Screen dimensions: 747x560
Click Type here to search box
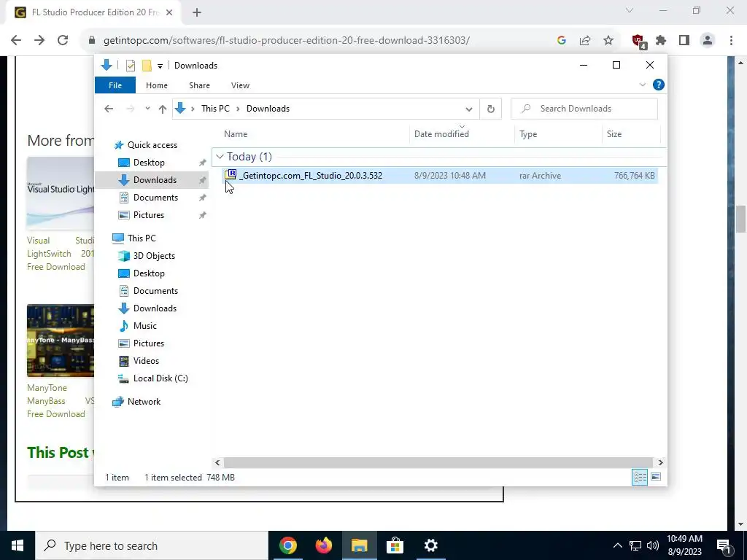coord(152,545)
